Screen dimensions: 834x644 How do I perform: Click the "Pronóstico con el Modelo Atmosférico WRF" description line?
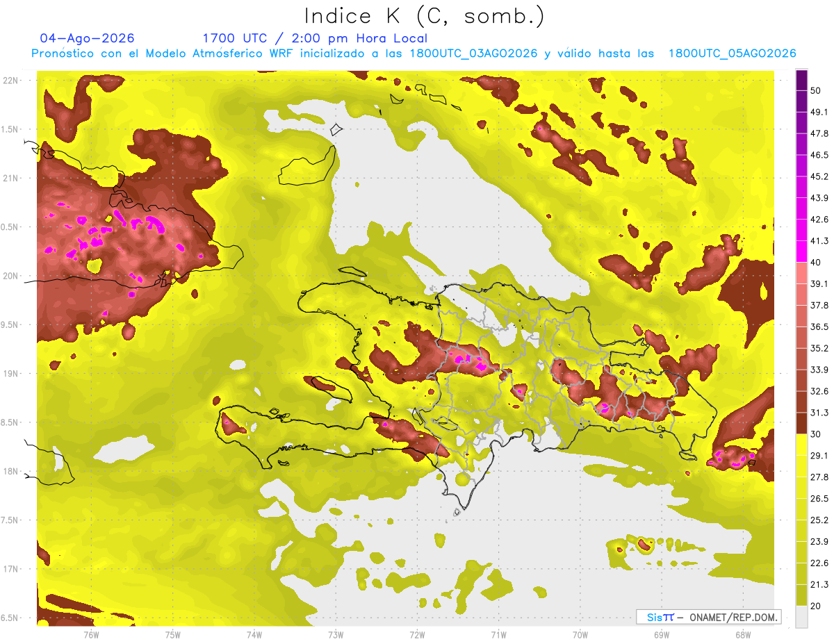click(x=414, y=53)
